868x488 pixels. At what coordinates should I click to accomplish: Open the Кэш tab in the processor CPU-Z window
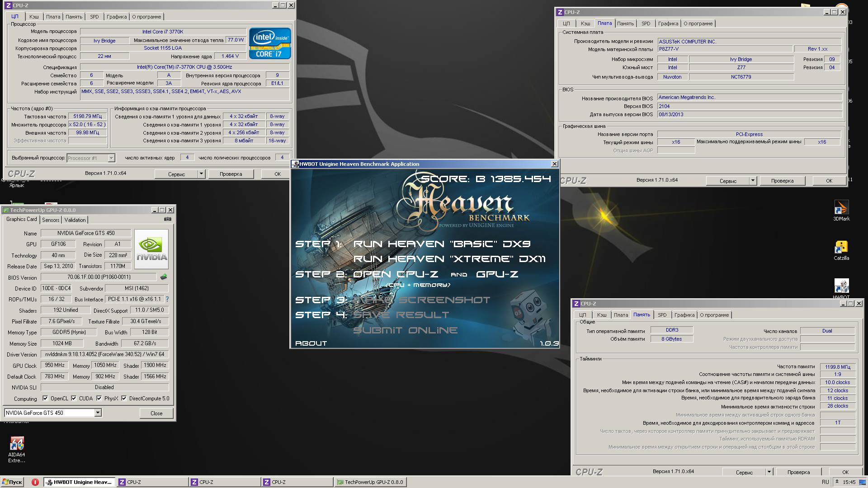(x=34, y=17)
